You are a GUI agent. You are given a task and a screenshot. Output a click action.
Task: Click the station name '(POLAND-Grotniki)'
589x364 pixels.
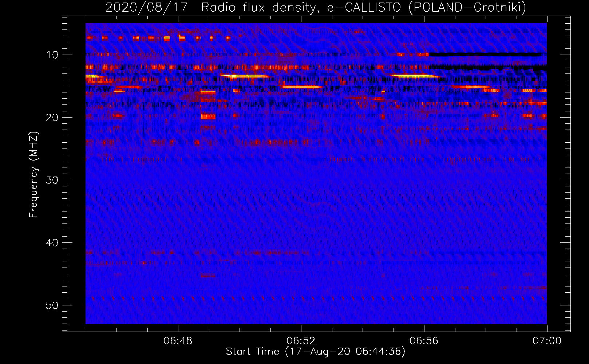point(467,7)
